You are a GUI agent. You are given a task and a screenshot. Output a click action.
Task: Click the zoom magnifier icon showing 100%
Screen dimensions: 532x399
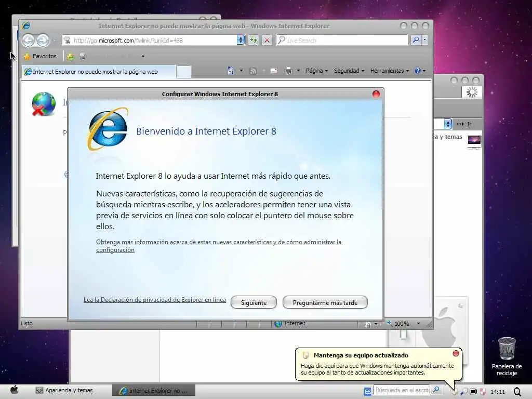pyautogui.click(x=390, y=323)
